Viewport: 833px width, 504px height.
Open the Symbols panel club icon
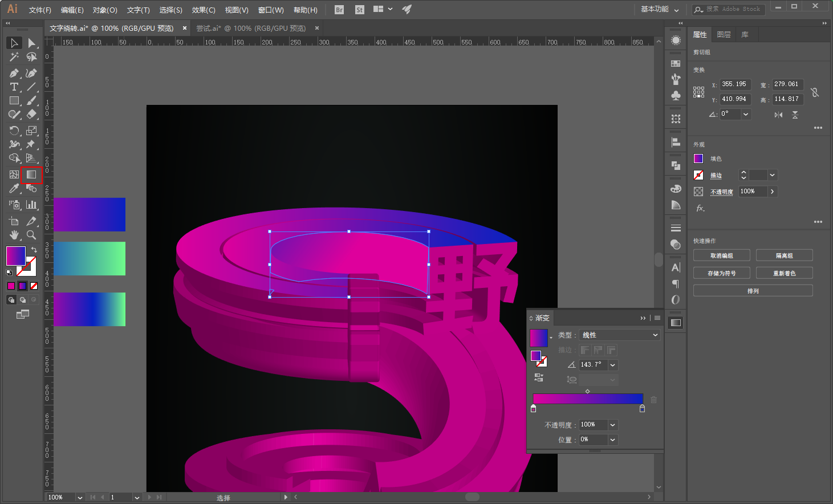click(x=676, y=95)
